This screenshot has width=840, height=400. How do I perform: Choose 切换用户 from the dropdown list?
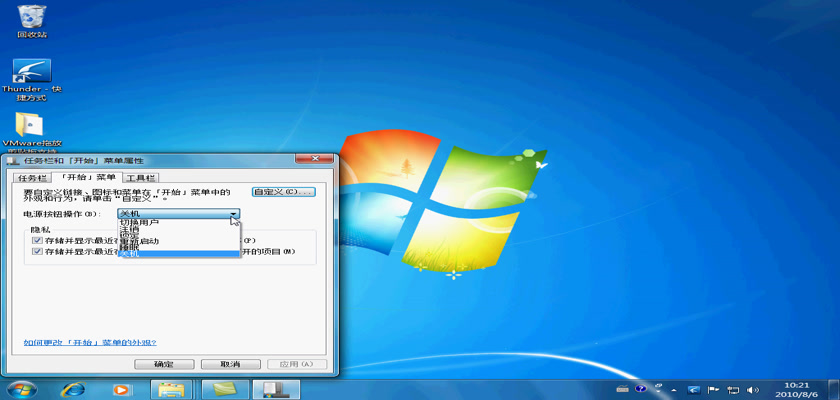pos(140,222)
